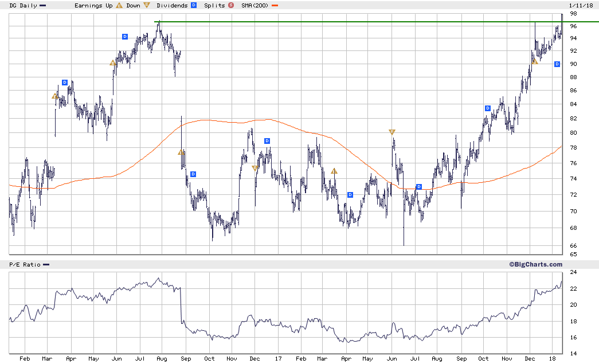Click the "DG Daily" chart title text
Viewport: 599px width, 364px height.
point(24,5)
